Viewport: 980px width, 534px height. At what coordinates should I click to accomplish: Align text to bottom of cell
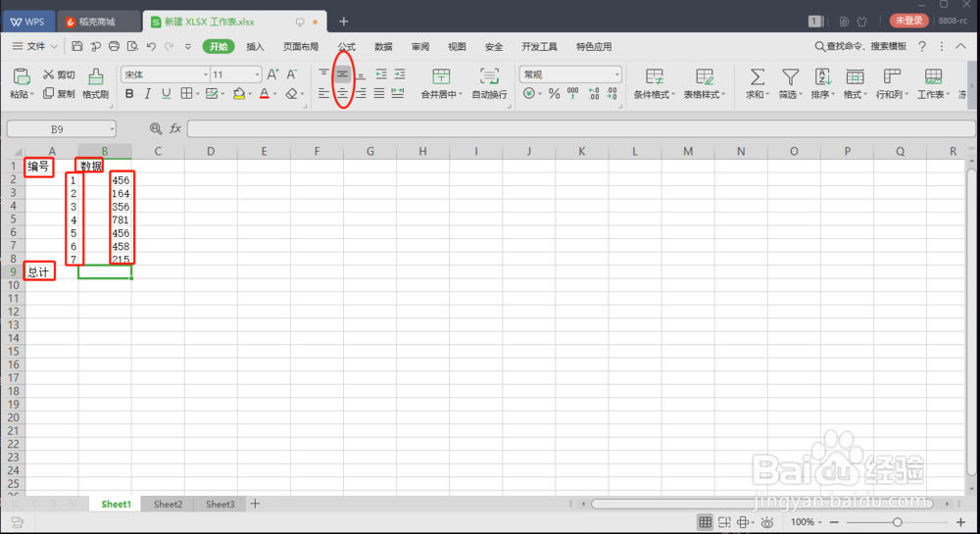[361, 74]
